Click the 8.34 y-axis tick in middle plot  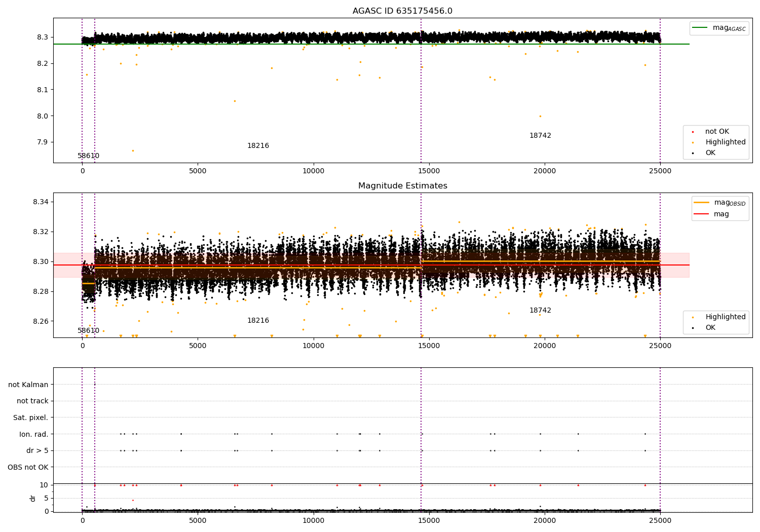[x=41, y=202]
